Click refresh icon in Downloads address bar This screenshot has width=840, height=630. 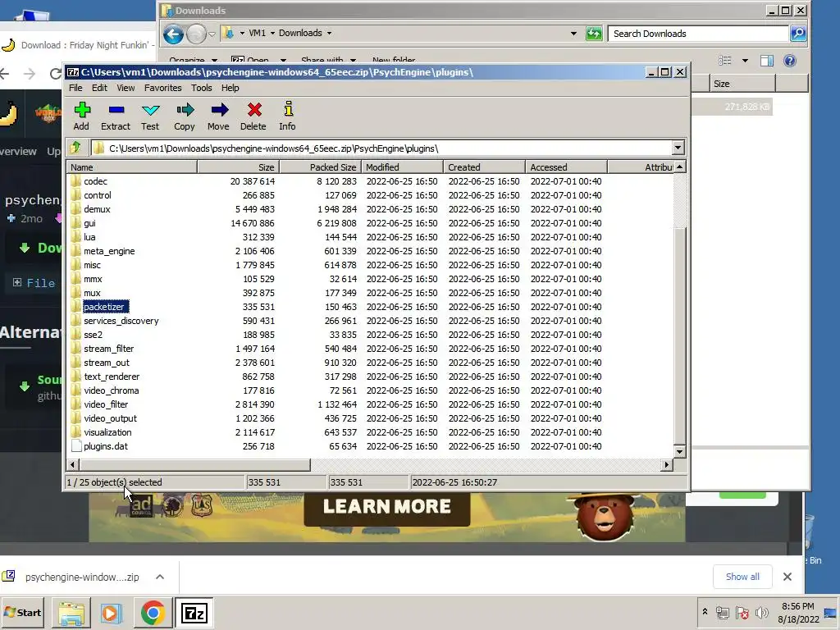594,34
